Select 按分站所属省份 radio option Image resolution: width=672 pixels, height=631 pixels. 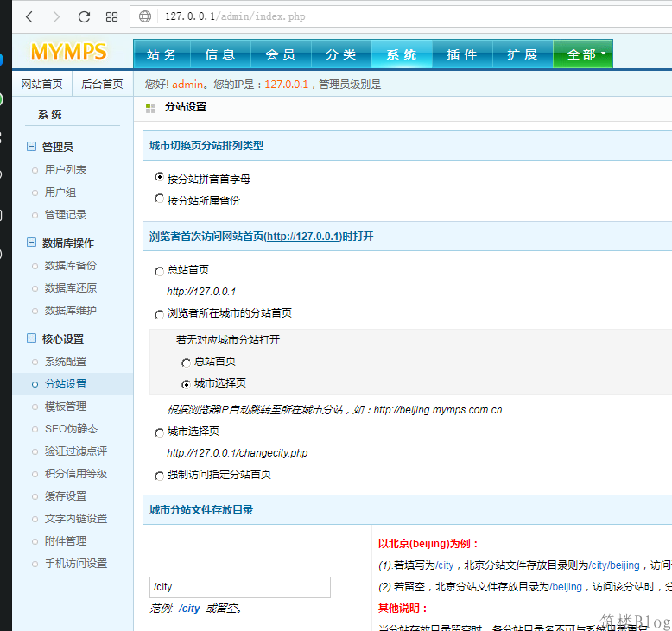point(159,199)
